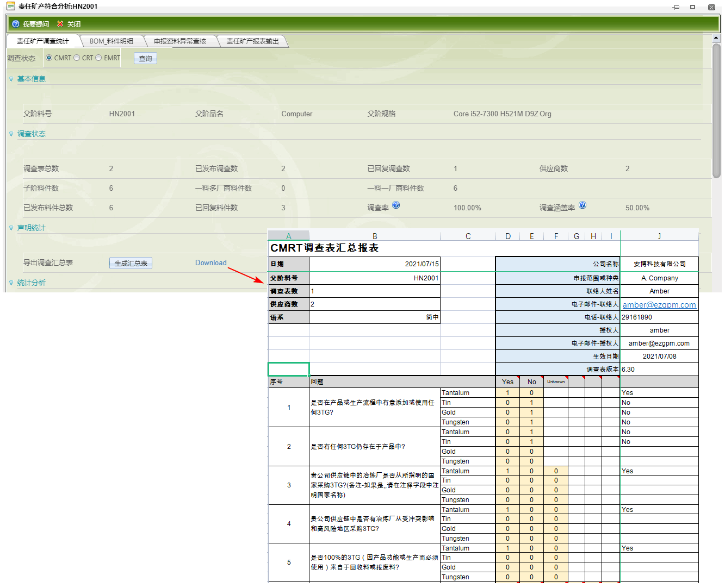The height and width of the screenshot is (588, 725).
Task: Switch to the 申报资料异常查核 tab
Action: [x=180, y=41]
